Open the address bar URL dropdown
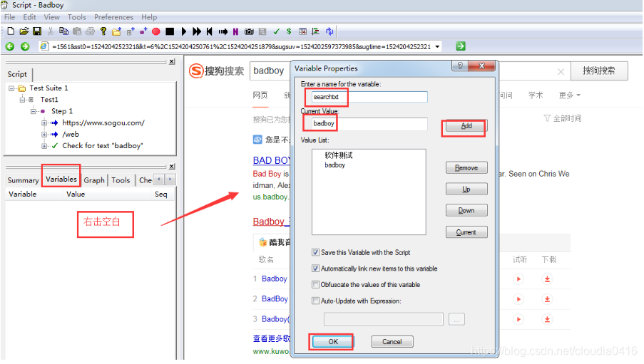644x364 pixels. [437, 46]
